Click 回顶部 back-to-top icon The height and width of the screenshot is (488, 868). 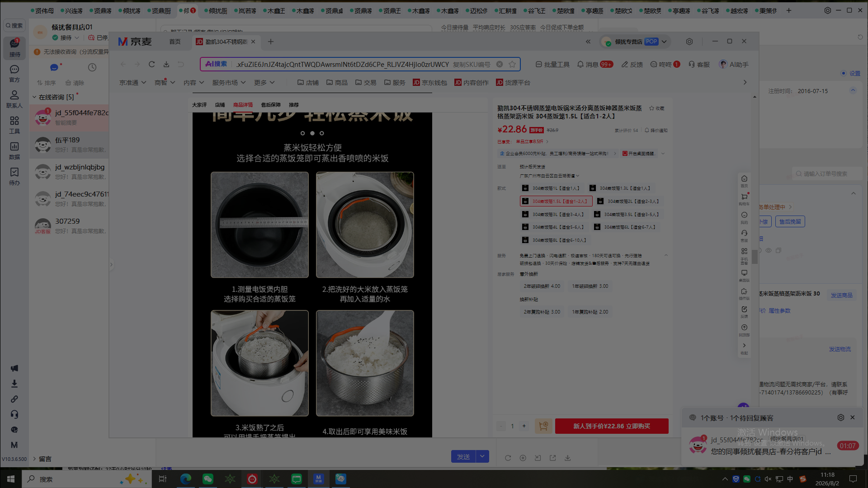(x=744, y=330)
